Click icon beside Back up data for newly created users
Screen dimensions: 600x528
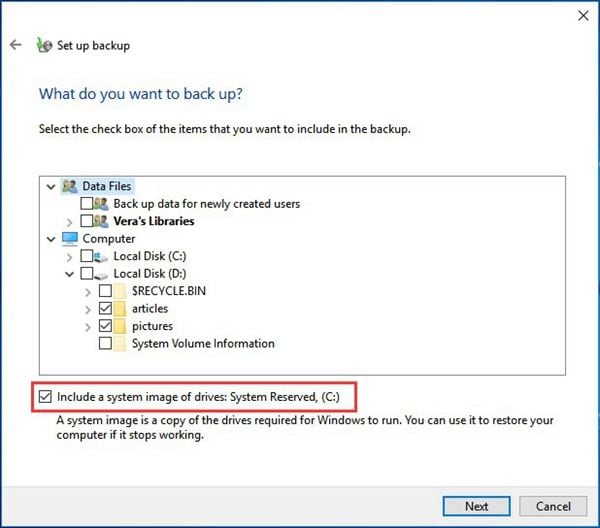101,204
